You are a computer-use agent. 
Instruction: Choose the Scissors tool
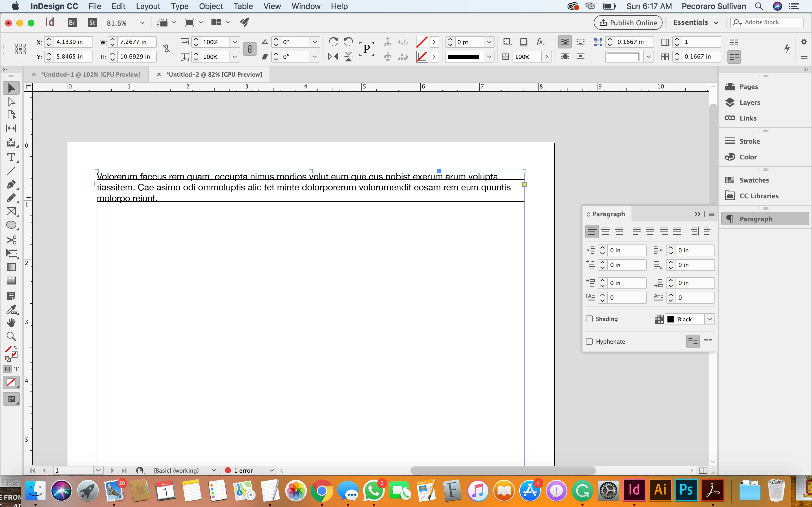point(11,240)
